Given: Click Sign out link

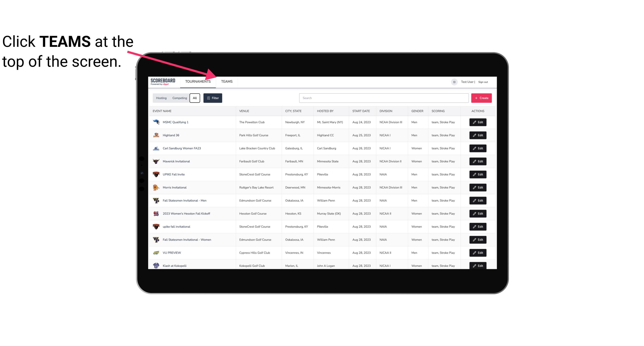Looking at the screenshot, I should [x=483, y=81].
